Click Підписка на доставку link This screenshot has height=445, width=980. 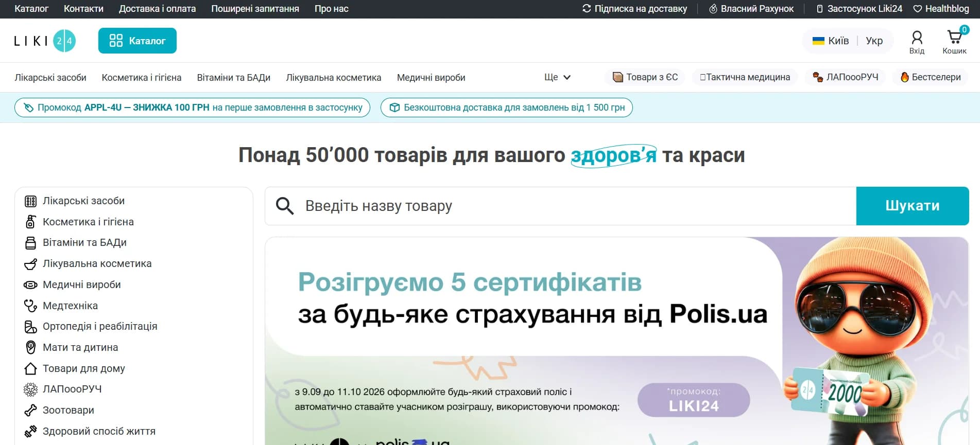click(634, 9)
